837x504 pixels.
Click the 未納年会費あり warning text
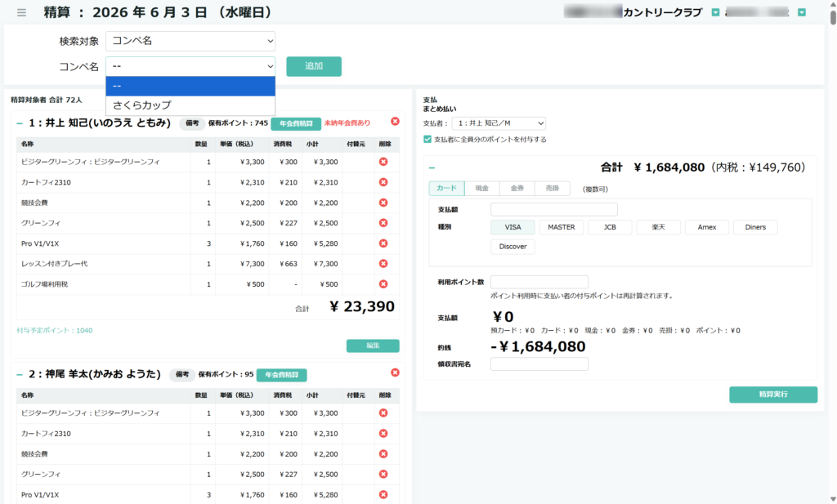[x=347, y=123]
